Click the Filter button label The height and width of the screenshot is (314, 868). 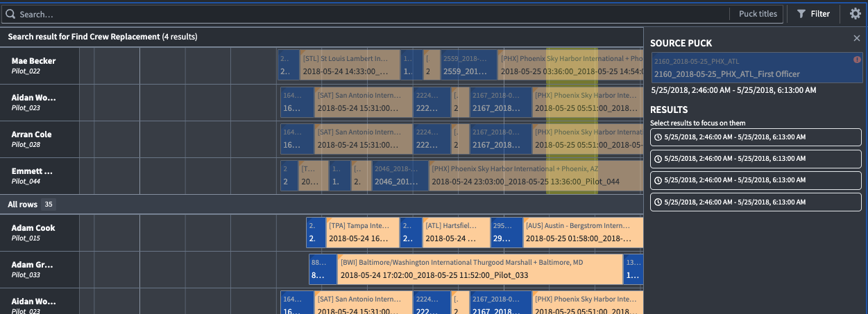coord(820,14)
